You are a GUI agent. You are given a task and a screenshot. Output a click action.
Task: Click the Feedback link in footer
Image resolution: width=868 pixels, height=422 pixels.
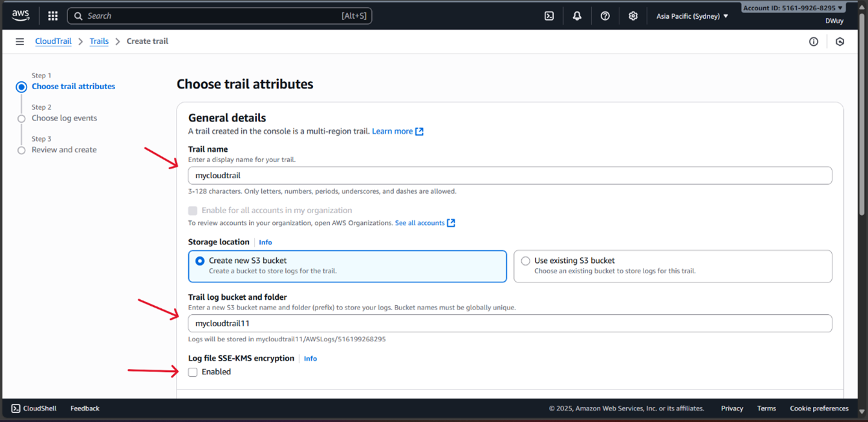(85, 408)
